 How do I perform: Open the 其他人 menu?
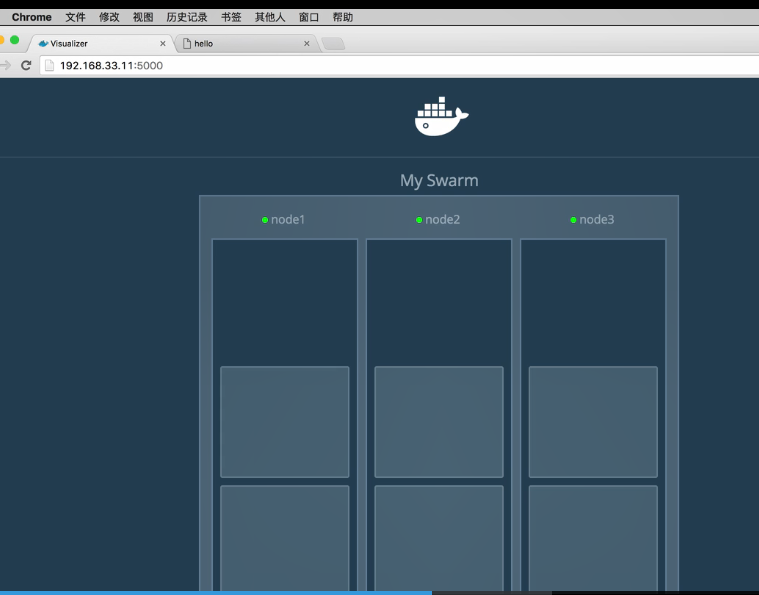coord(270,17)
